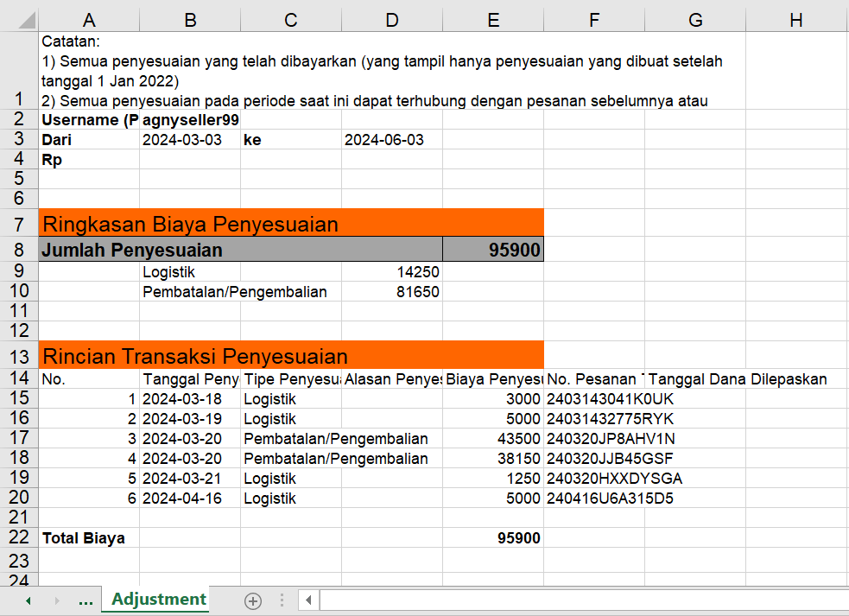Click Jumlah Penyesuaian total 95900 in row 8
849x616 pixels.
pyautogui.click(x=493, y=249)
